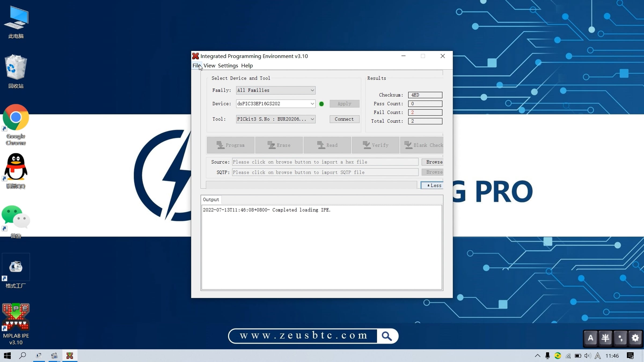The height and width of the screenshot is (362, 644).
Task: Open the Tencent QQ penguin icon
Action: point(16,167)
